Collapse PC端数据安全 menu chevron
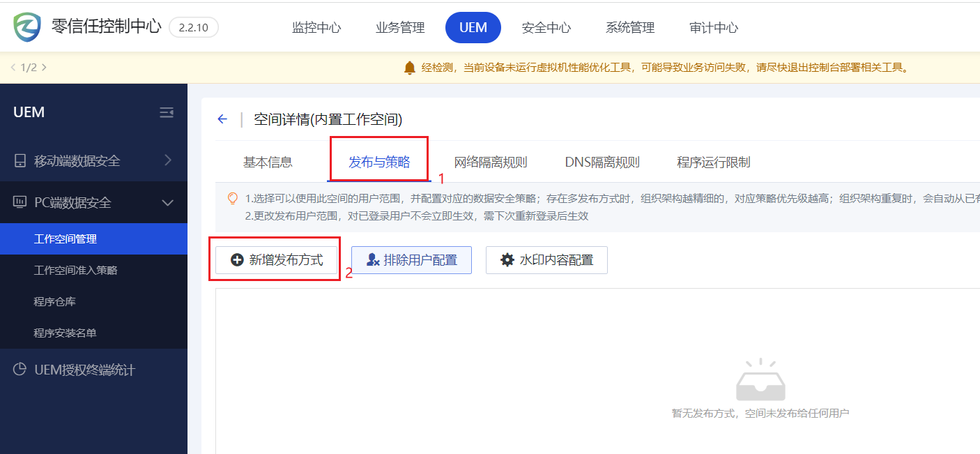Viewport: 980px width, 454px height. tap(167, 203)
